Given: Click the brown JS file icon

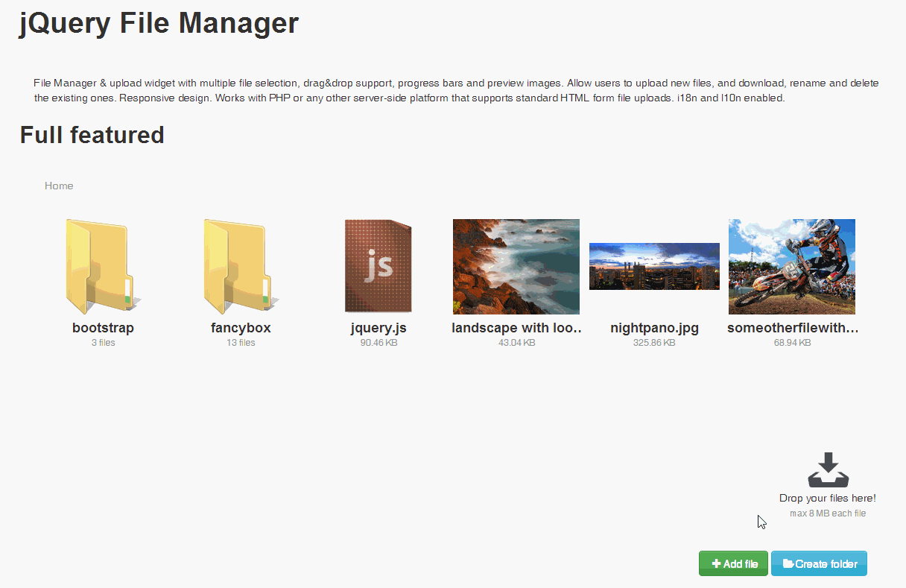Looking at the screenshot, I should 378,266.
